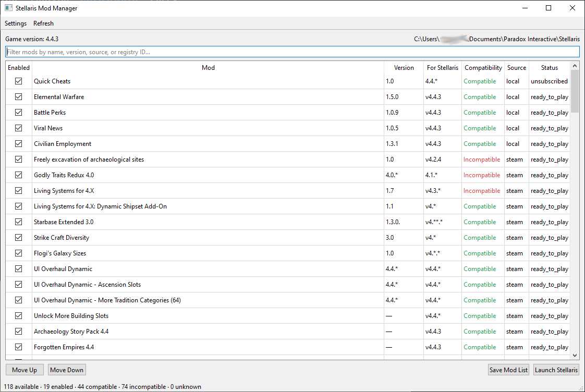The width and height of the screenshot is (585, 392).
Task: Select the Unlock More Building Slots mod
Action: tap(288, 316)
